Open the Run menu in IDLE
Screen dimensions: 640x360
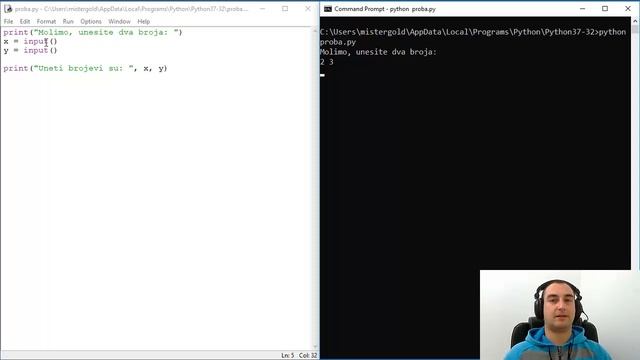coord(68,21)
